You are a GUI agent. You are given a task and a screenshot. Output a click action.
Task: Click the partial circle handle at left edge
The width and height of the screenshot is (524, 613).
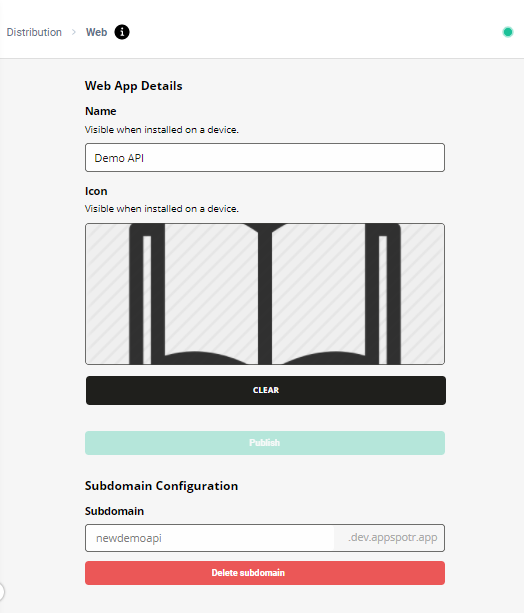click(x=2, y=591)
